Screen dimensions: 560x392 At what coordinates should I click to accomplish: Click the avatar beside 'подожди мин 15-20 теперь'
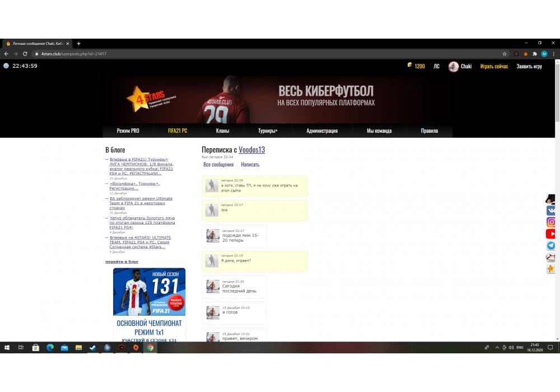(x=213, y=236)
